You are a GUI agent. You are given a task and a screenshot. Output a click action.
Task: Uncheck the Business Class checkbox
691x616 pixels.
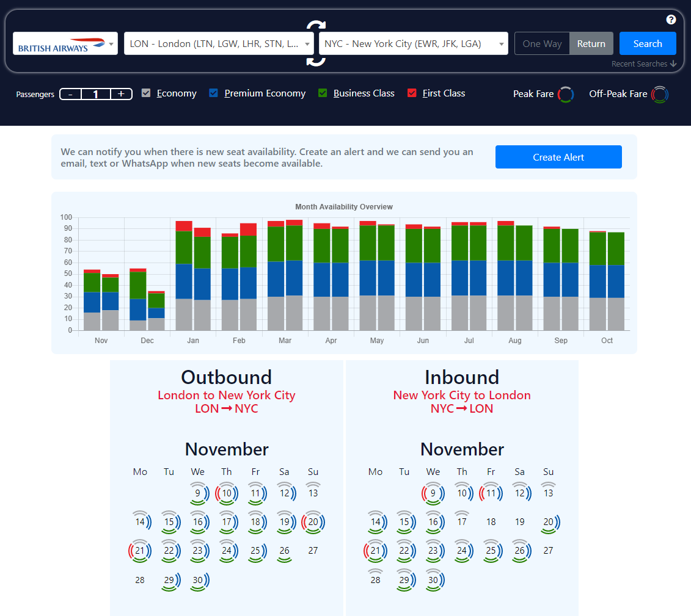(x=323, y=93)
